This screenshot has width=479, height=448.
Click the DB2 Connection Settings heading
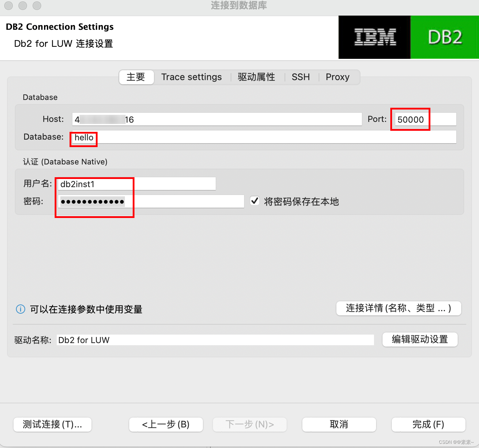(x=60, y=27)
